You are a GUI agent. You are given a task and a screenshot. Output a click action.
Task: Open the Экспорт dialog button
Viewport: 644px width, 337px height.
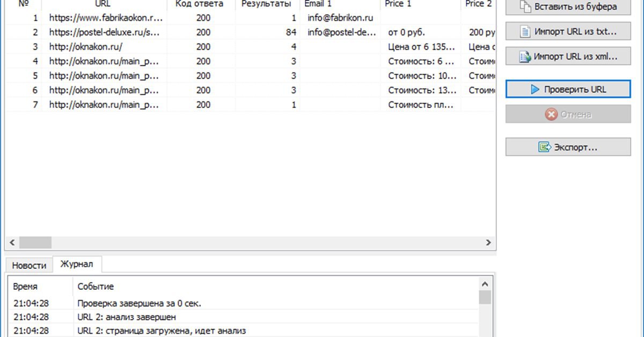coord(568,147)
